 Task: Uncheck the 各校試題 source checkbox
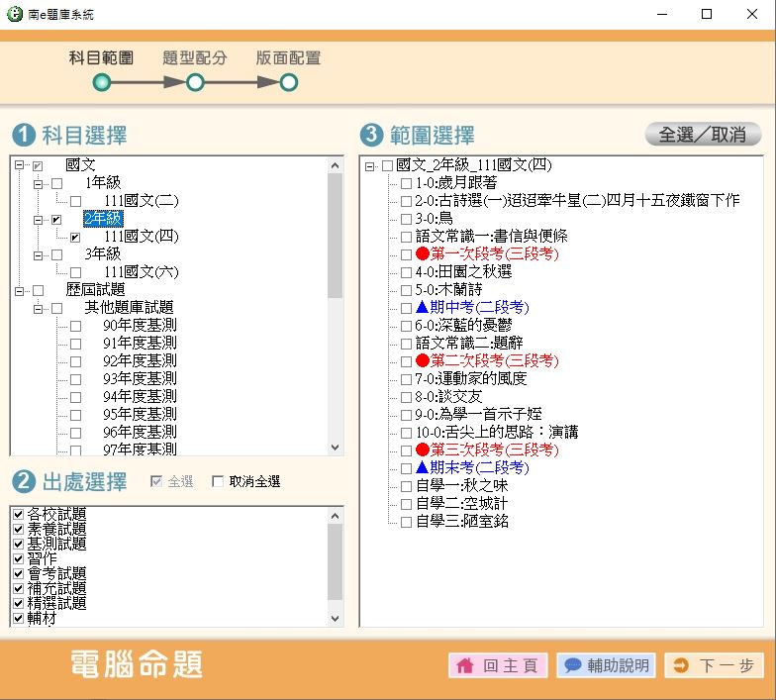coord(18,515)
